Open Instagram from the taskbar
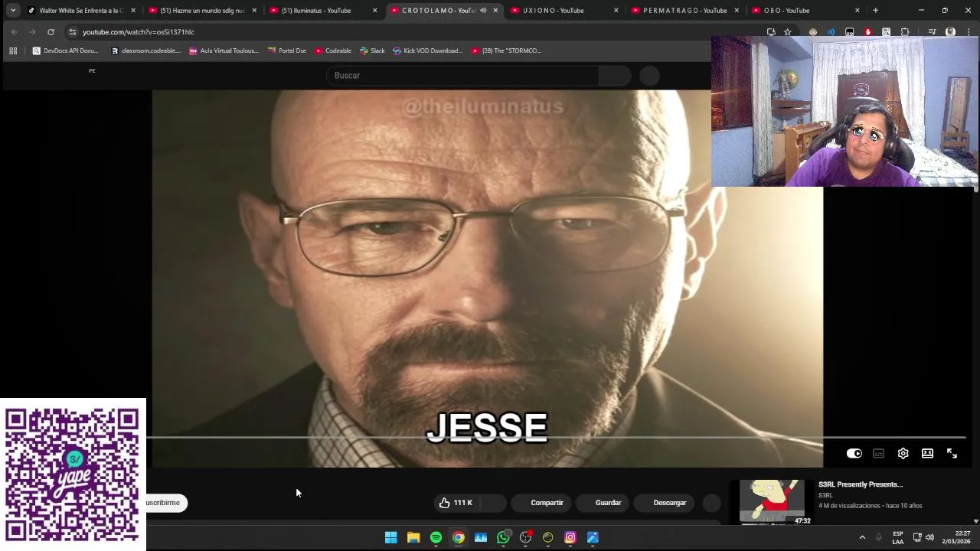Viewport: 980px width, 551px height. pyautogui.click(x=570, y=537)
